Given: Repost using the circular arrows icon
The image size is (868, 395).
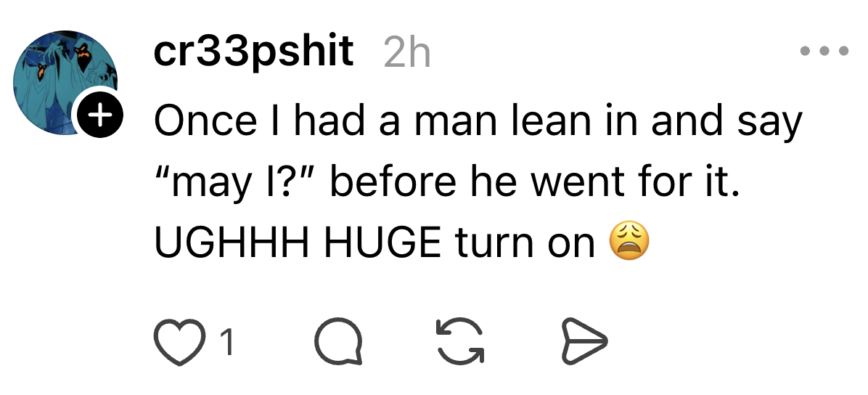Looking at the screenshot, I should click(x=460, y=341).
